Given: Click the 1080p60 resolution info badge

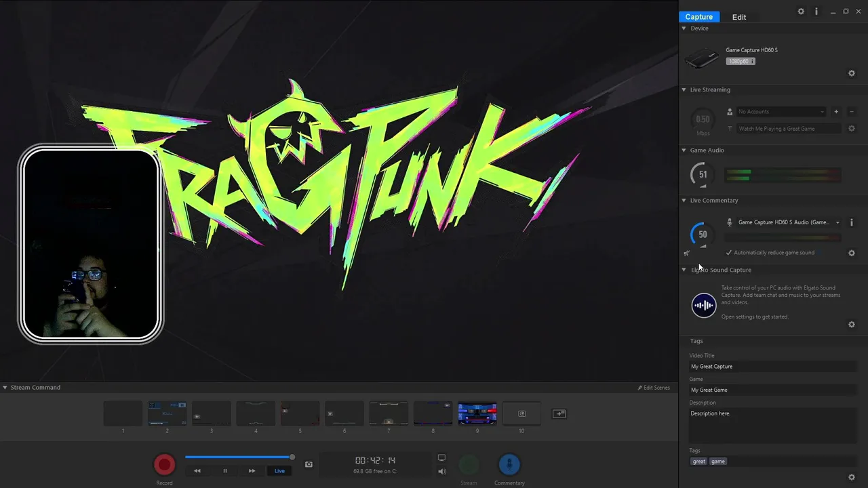Looking at the screenshot, I should point(741,61).
